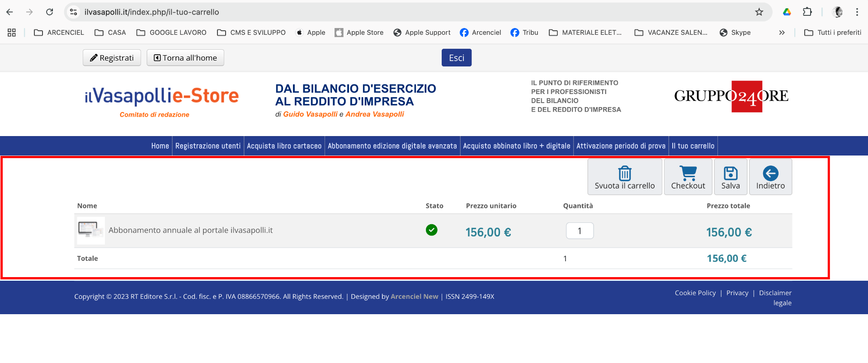Screen dimensions: 868x363
Task: Open the browser profile avatar
Action: (838, 12)
